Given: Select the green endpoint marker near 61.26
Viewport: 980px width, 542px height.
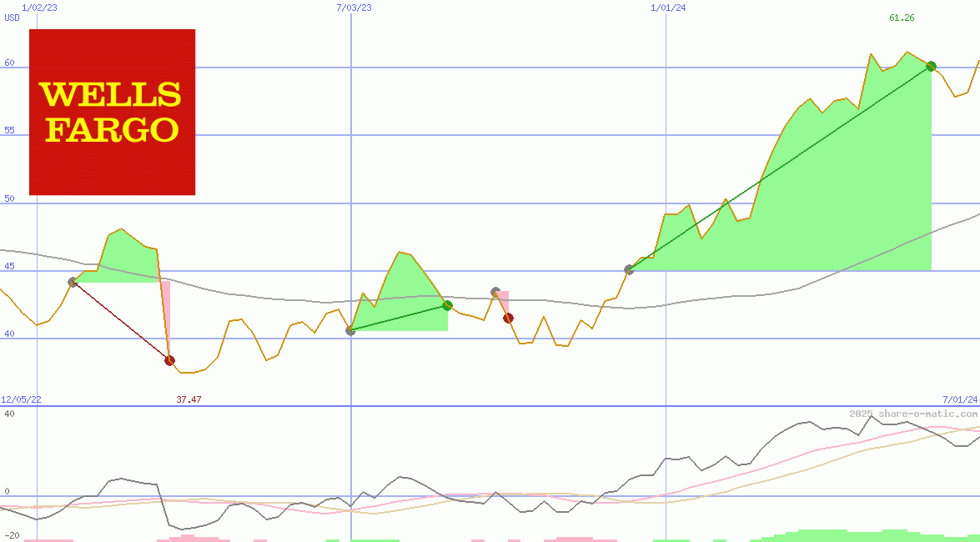Looking at the screenshot, I should point(932,65).
